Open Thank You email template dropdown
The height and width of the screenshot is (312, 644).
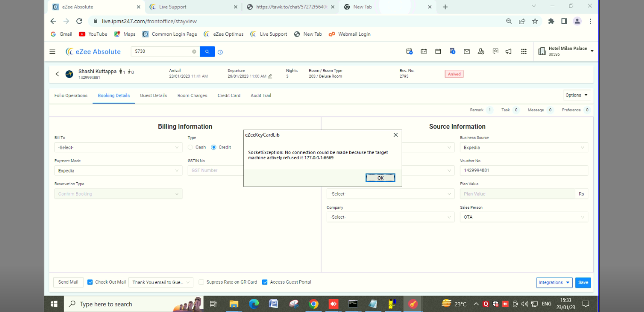click(161, 282)
